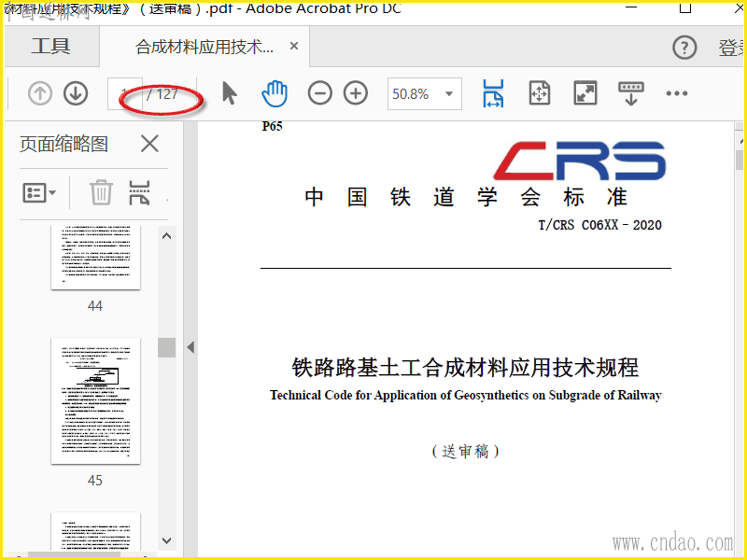The height and width of the screenshot is (560, 747).
Task: Collapse the left navigation pane arrow
Action: coord(190,346)
